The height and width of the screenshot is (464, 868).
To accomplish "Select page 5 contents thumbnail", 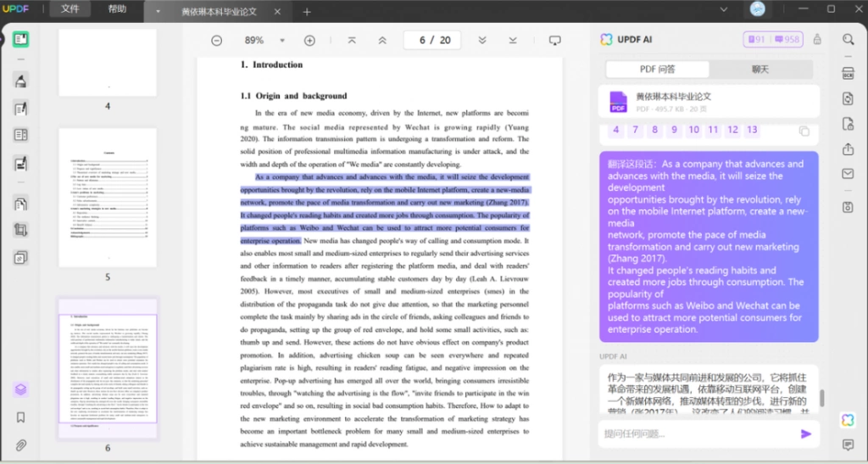I will (x=108, y=198).
